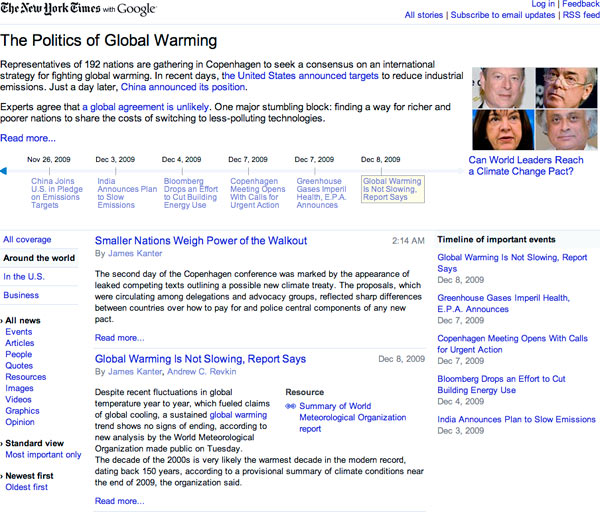Select the Copenhagen Meeting Opens timeline event
600x512 pixels.
[258, 193]
